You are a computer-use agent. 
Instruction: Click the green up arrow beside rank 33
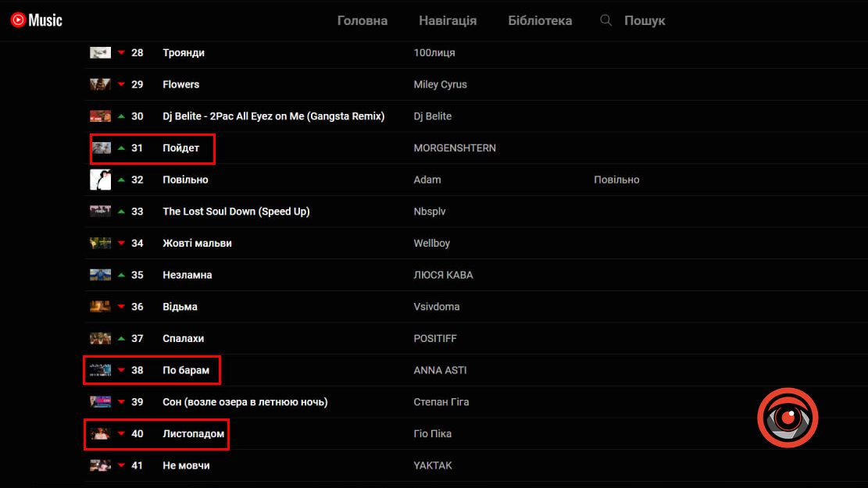[x=121, y=212]
